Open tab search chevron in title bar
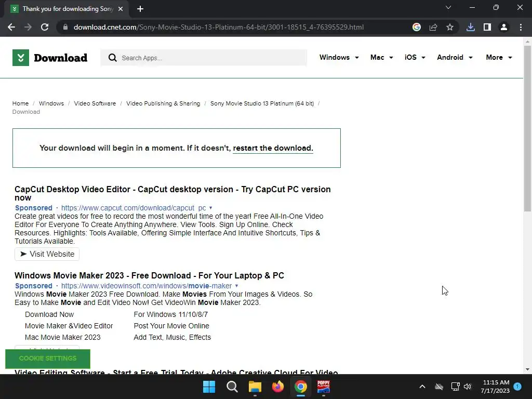The width and height of the screenshot is (532, 399). (448, 7)
